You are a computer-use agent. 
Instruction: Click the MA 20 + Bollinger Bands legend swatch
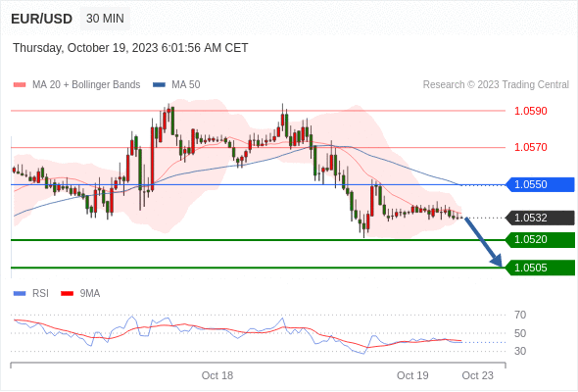(x=20, y=85)
